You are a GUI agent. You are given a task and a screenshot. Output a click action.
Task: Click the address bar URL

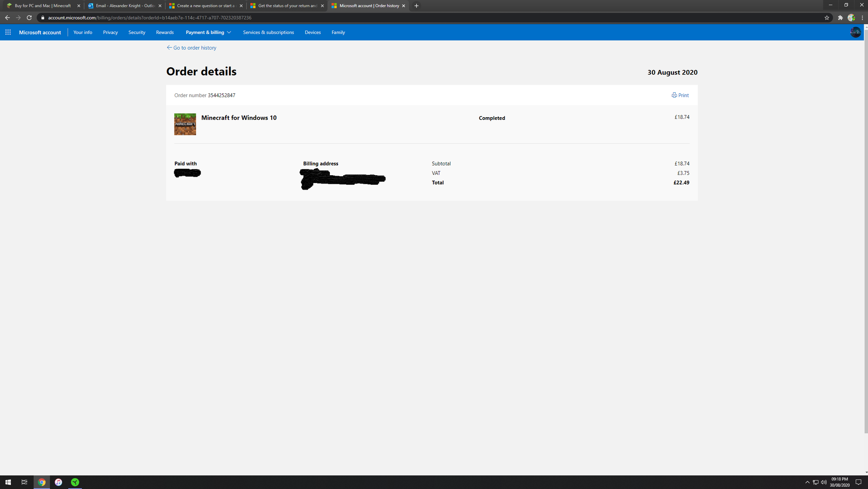click(x=150, y=18)
